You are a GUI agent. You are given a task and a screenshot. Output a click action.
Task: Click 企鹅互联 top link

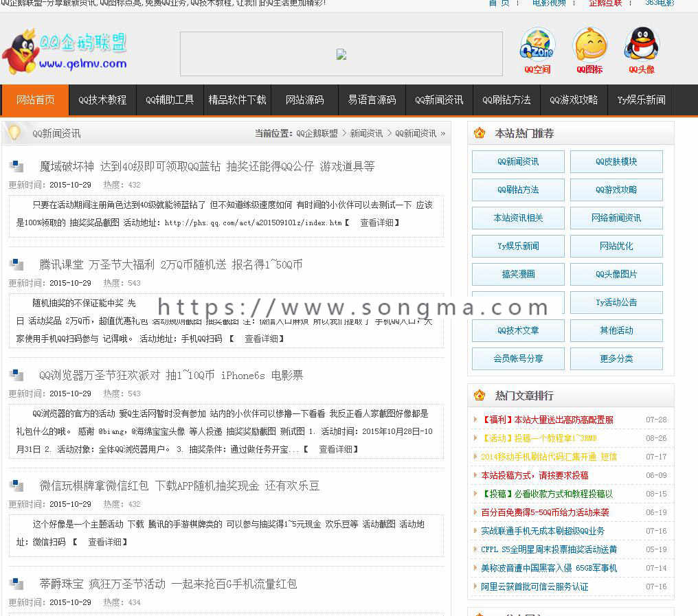coord(605,3)
